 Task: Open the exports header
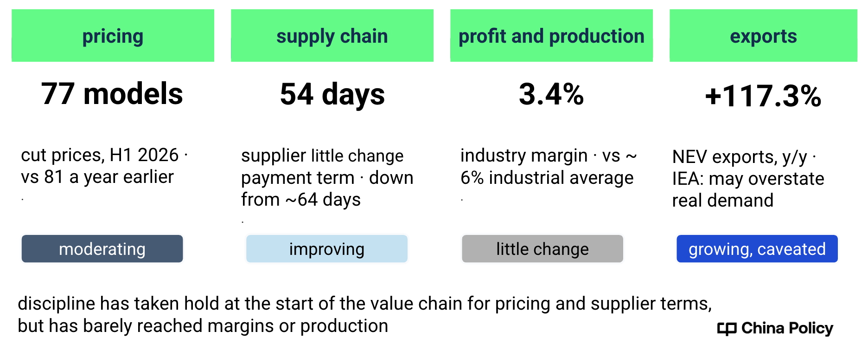tap(763, 36)
